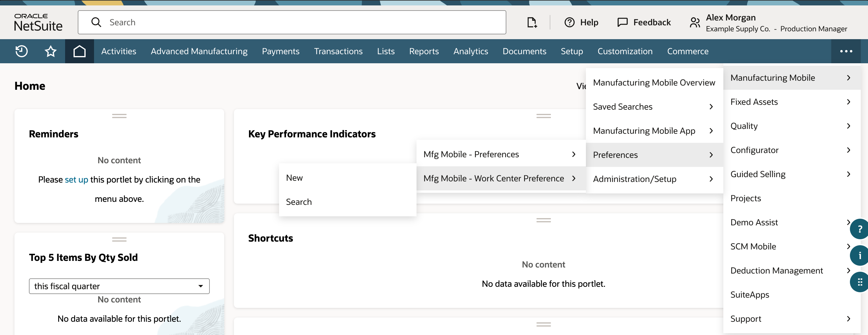
Task: Go to the Home house icon
Action: 80,51
